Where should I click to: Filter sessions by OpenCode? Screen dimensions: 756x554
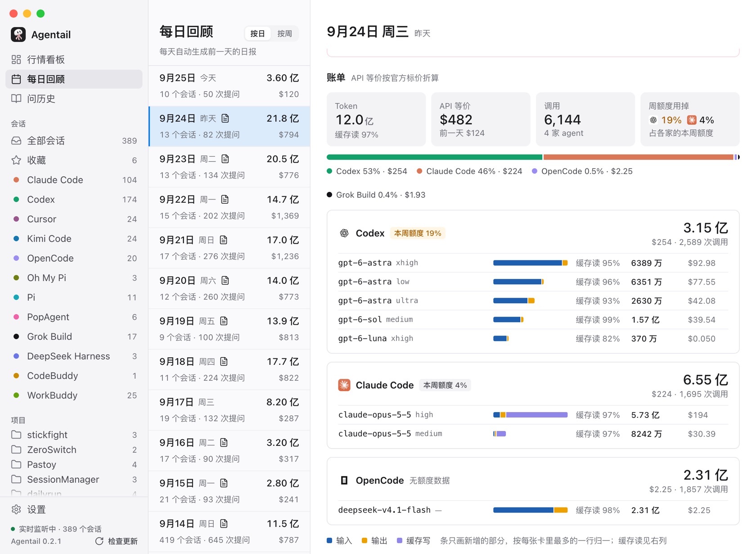click(74, 258)
